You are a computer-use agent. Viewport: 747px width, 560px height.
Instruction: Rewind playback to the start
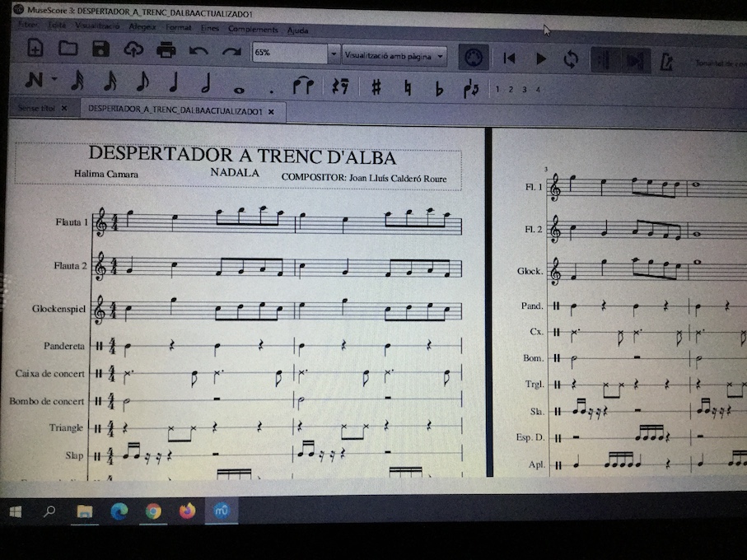point(509,58)
